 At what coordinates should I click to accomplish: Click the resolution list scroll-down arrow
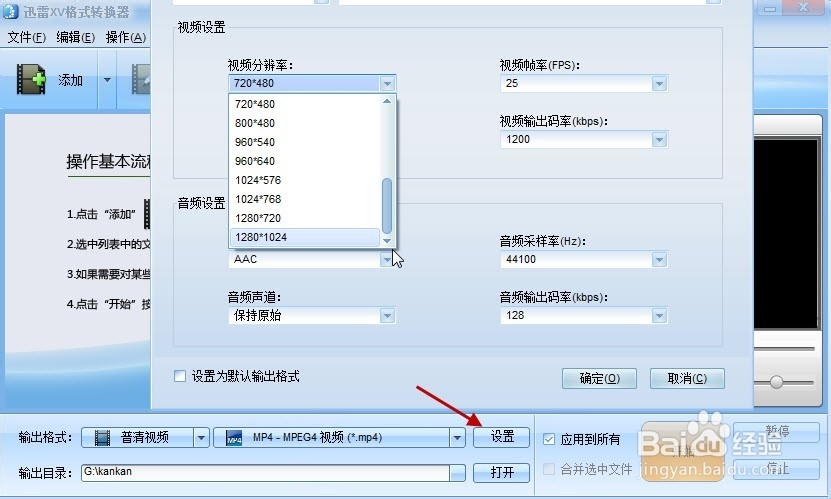coord(387,240)
